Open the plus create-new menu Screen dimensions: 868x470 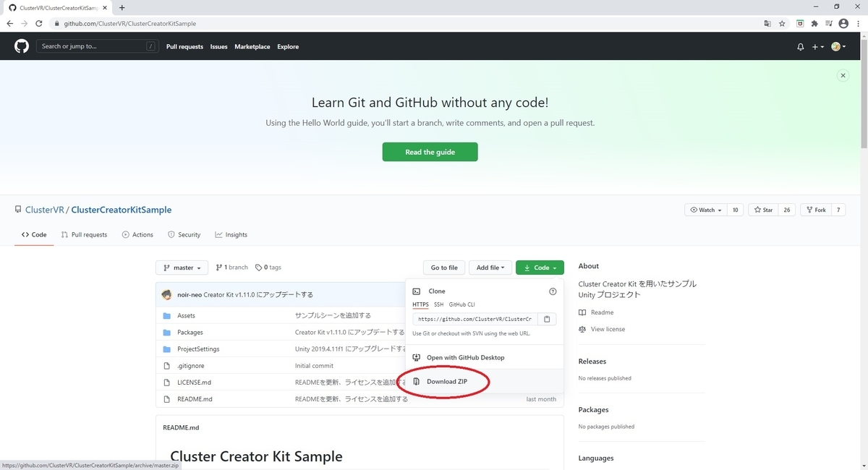point(817,46)
